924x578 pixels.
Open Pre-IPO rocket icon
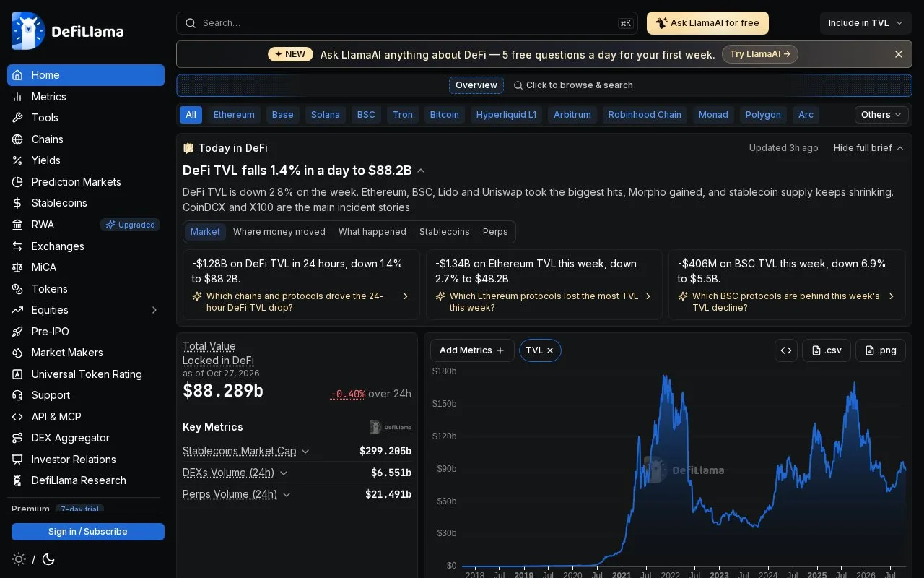[x=17, y=332]
